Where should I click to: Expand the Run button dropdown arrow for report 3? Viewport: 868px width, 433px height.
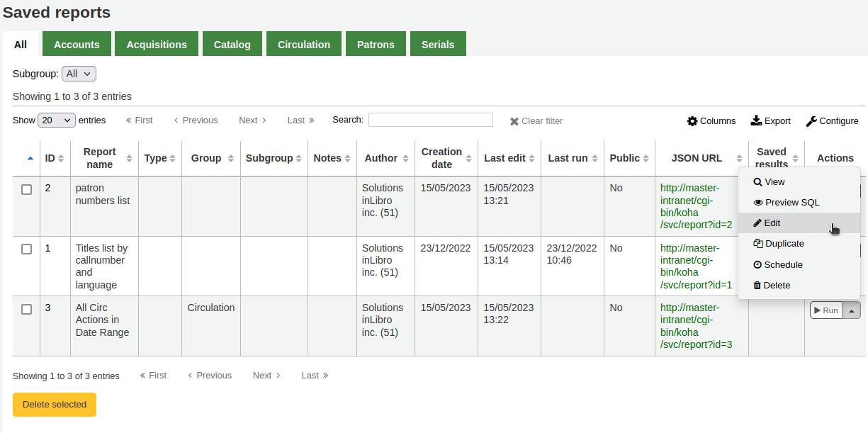[x=851, y=310]
